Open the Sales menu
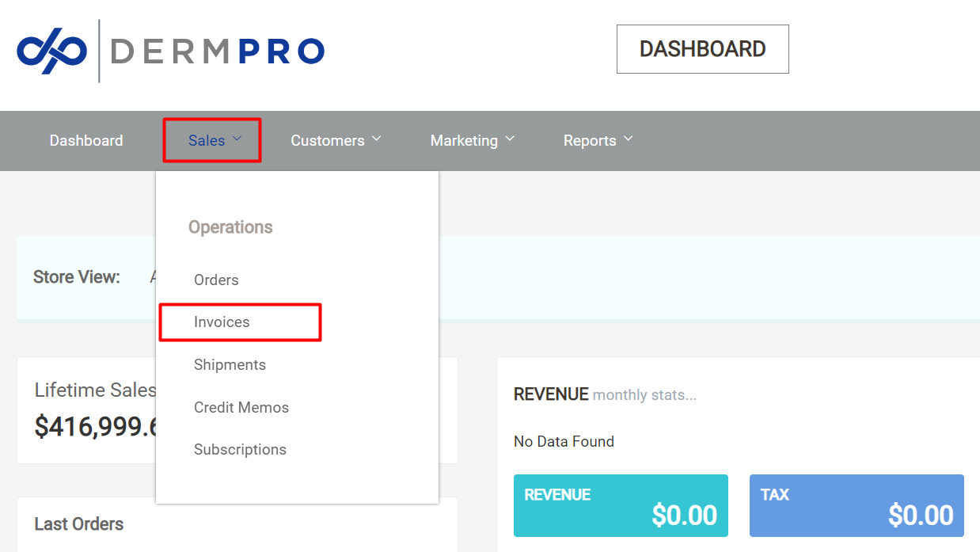The image size is (980, 552). [x=207, y=140]
